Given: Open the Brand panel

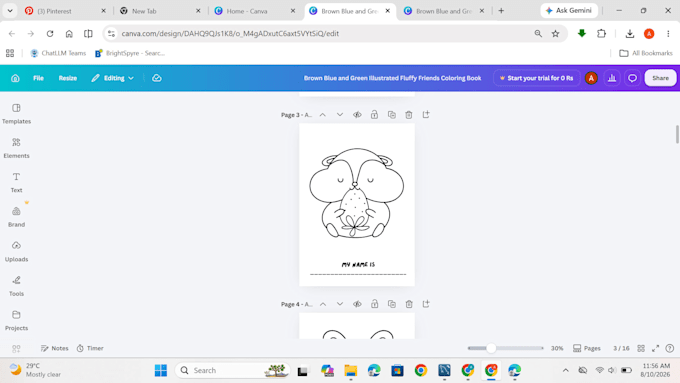Looking at the screenshot, I should (16, 217).
